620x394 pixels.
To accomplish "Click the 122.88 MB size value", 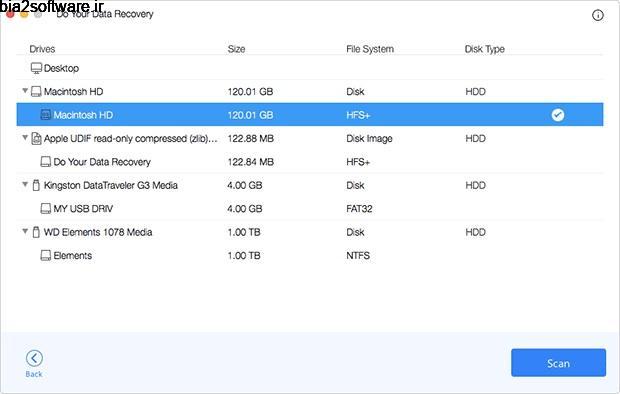I will [251, 138].
